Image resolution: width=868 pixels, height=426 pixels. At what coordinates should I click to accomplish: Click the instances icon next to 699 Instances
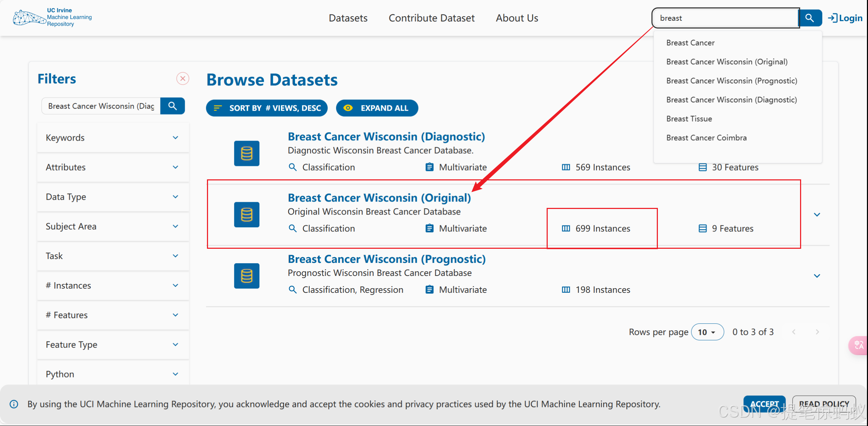click(x=566, y=228)
